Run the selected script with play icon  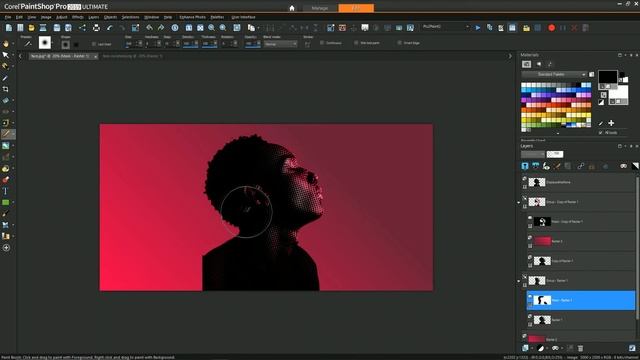[x=478, y=28]
